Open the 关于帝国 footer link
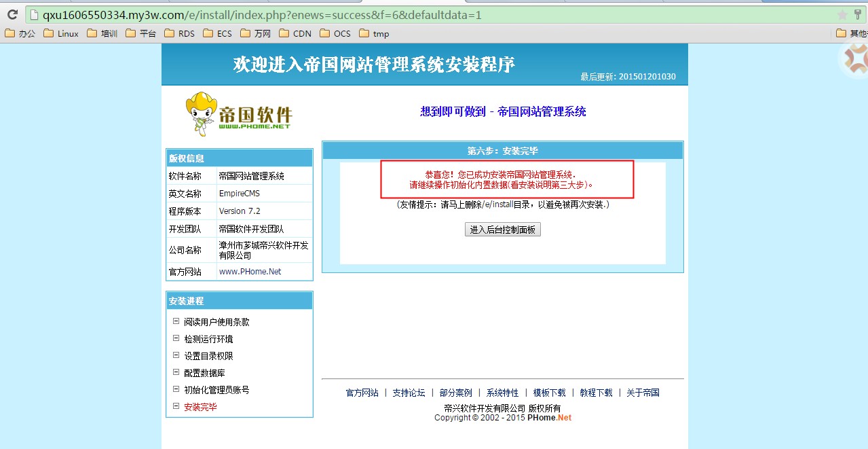The image size is (868, 449). (643, 393)
